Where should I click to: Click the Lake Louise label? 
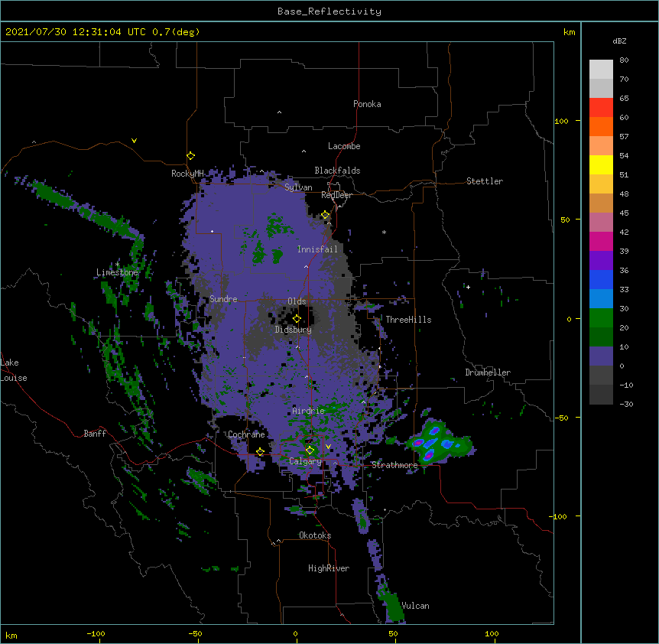(x=14, y=370)
